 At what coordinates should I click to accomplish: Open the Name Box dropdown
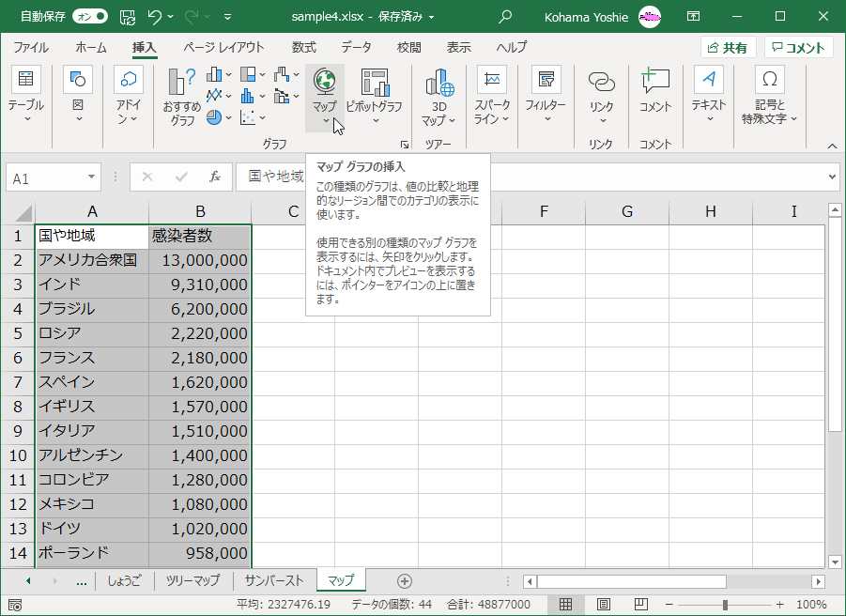(89, 177)
